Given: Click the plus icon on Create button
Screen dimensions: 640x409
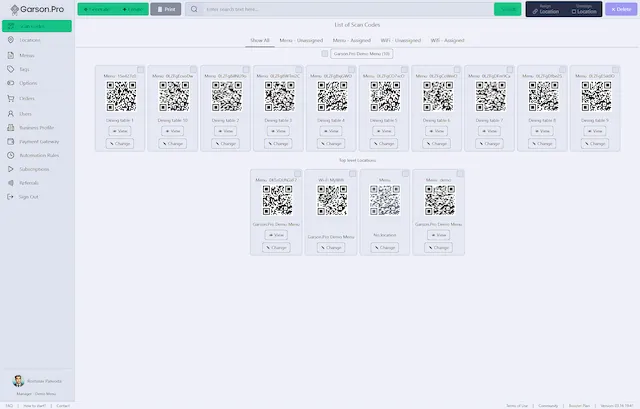Looking at the screenshot, I should point(124,9).
